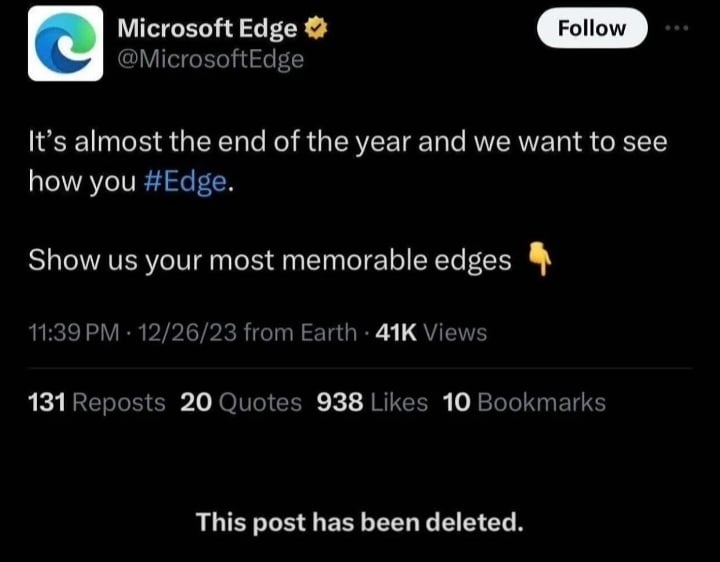This screenshot has height=562, width=720.
Task: Click the 10 Bookmarks count
Action: (523, 402)
